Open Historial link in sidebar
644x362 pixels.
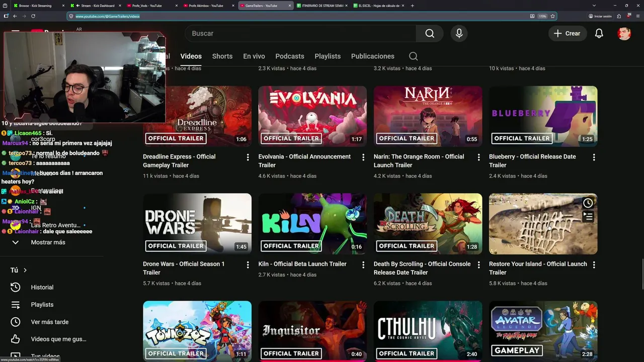[42, 288]
